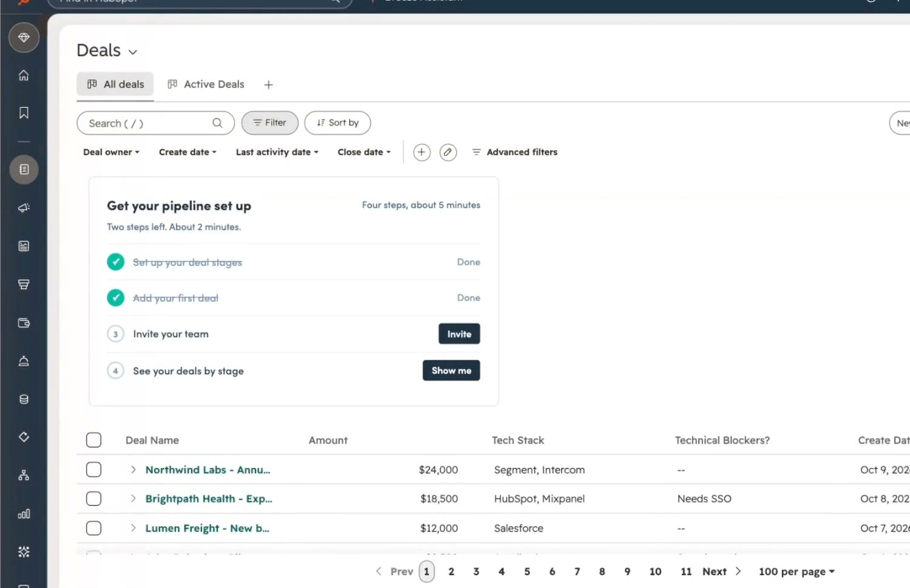Image resolution: width=910 pixels, height=588 pixels.
Task: Switch to the Active Deals tab
Action: pos(206,84)
